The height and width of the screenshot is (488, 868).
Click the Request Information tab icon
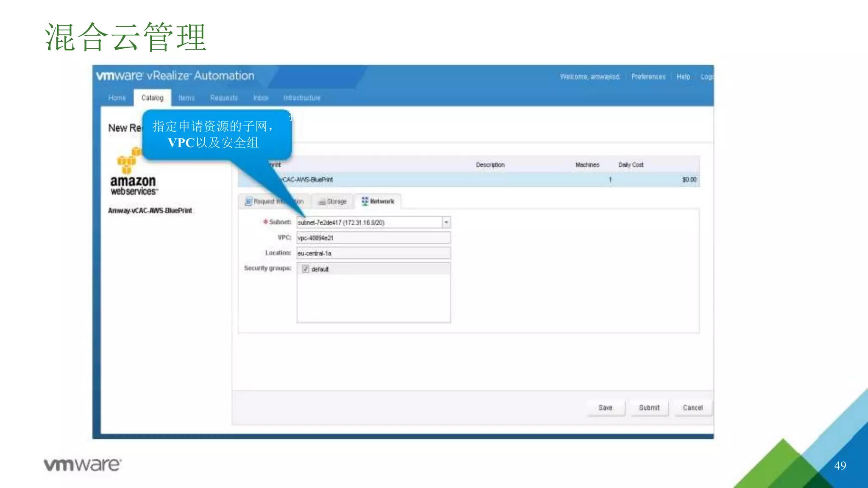click(x=249, y=202)
